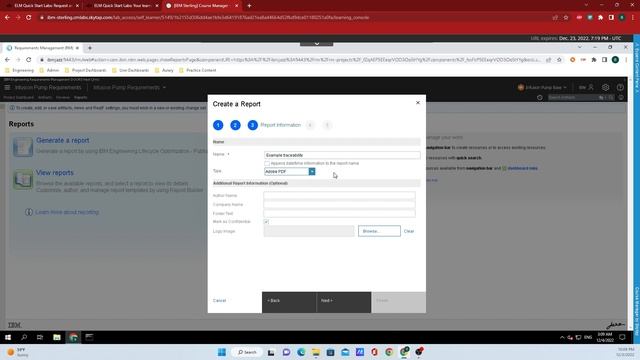Image resolution: width=640 pixels, height=360 pixels.
Task: Open the Mail app on host taskbar
Action: (345, 352)
